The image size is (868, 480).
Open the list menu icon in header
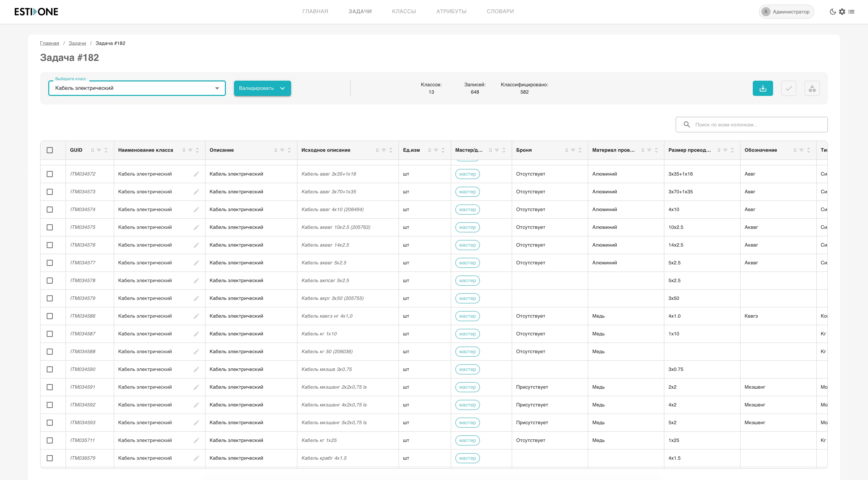pyautogui.click(x=851, y=11)
